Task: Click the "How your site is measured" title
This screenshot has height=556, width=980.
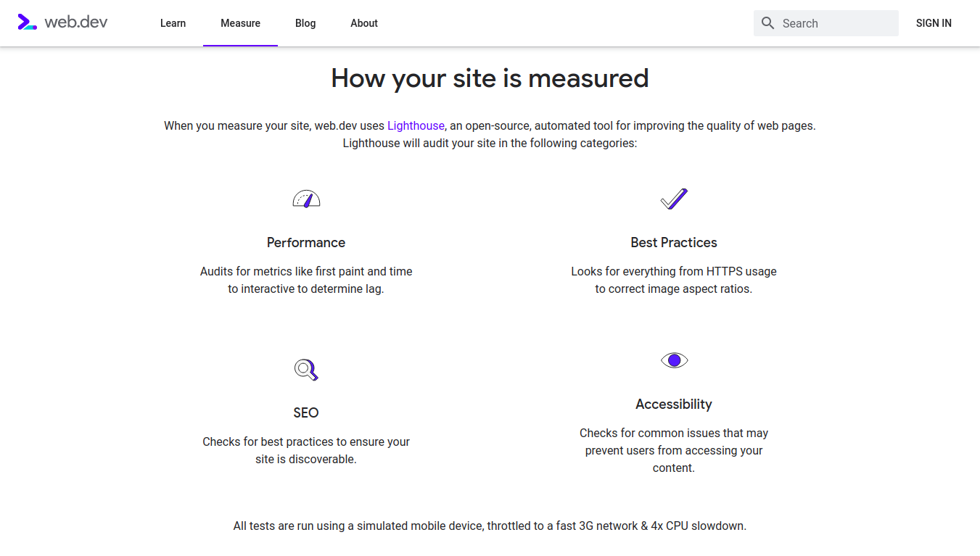Action: [490, 78]
